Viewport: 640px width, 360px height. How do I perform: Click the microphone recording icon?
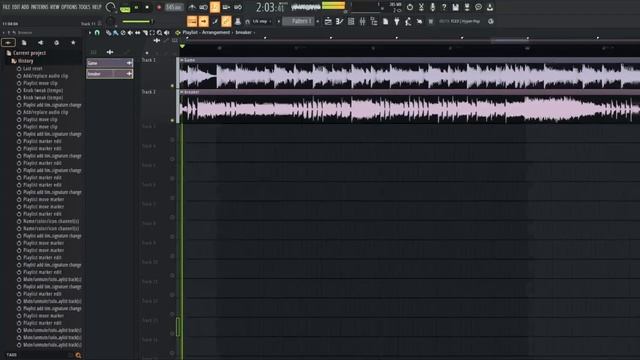tap(433, 7)
